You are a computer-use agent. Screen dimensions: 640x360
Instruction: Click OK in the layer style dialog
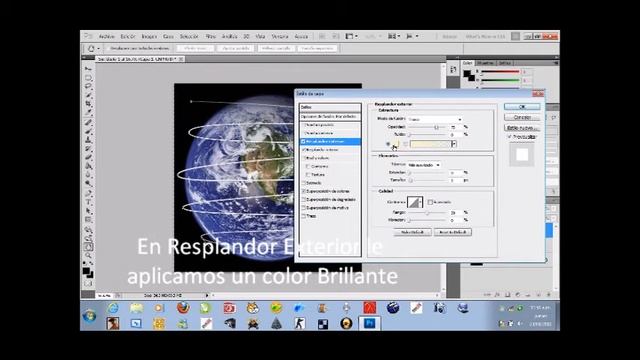click(522, 107)
